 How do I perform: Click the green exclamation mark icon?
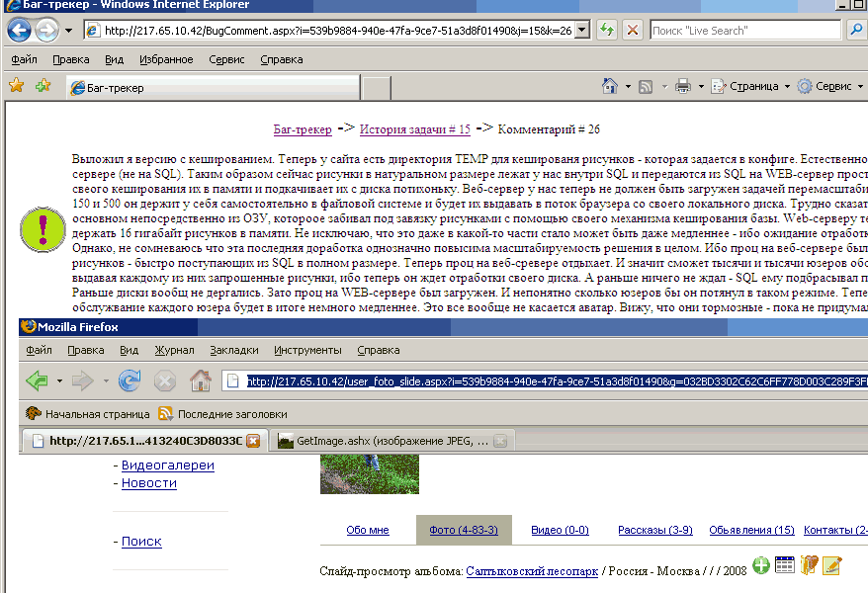click(x=43, y=229)
